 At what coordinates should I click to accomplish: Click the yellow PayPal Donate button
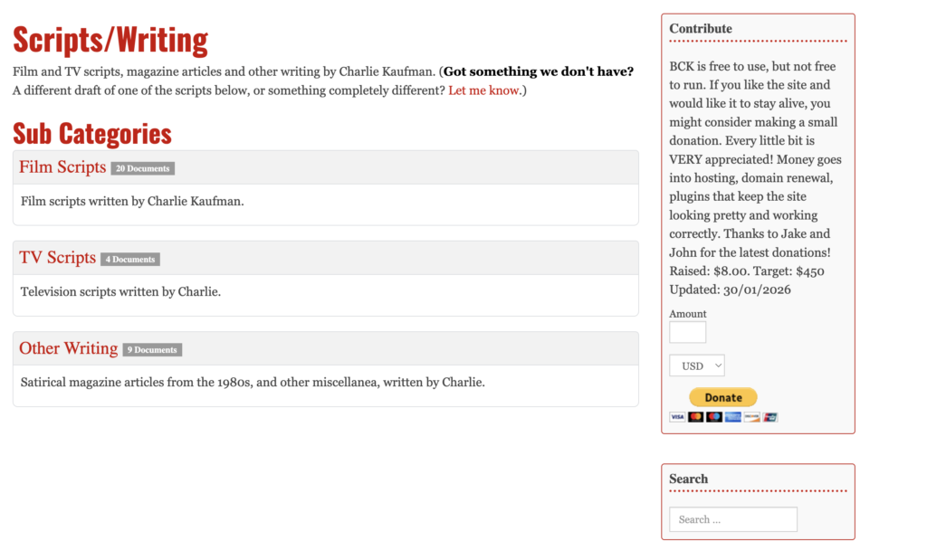[722, 397]
